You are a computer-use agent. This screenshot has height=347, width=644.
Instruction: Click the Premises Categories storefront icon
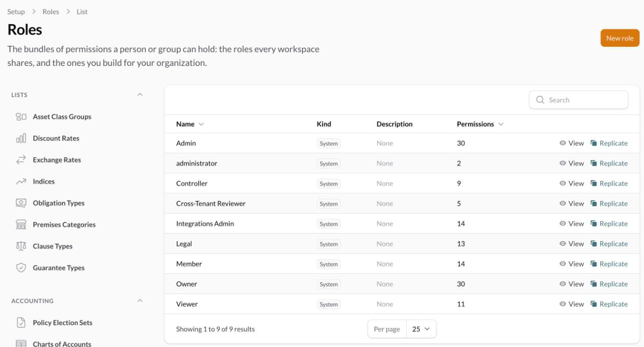(21, 225)
